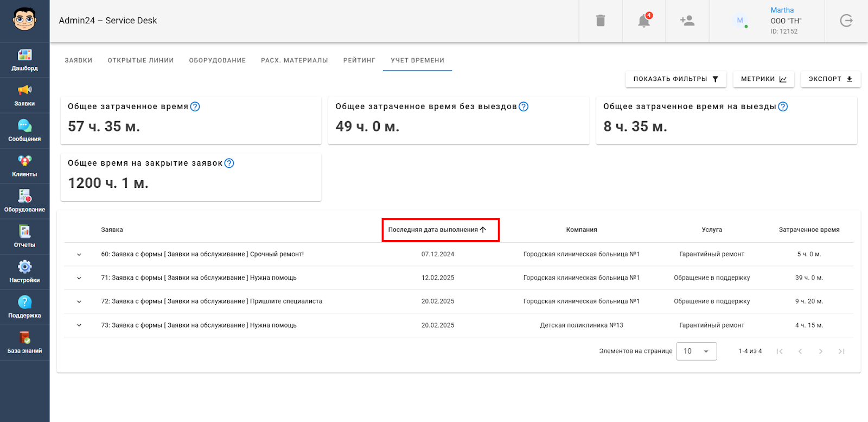Viewport: 868px width, 422px height.
Task: Click the logout icon in header
Action: coord(846,21)
